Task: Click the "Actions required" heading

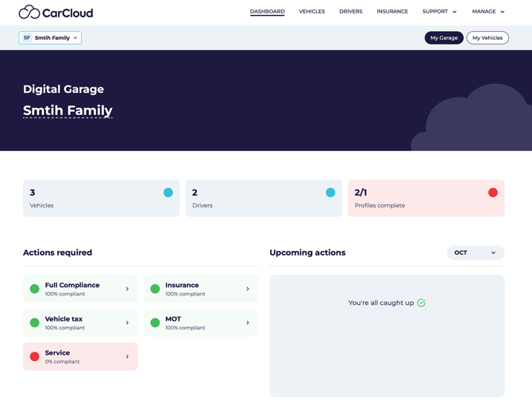Action: point(58,252)
